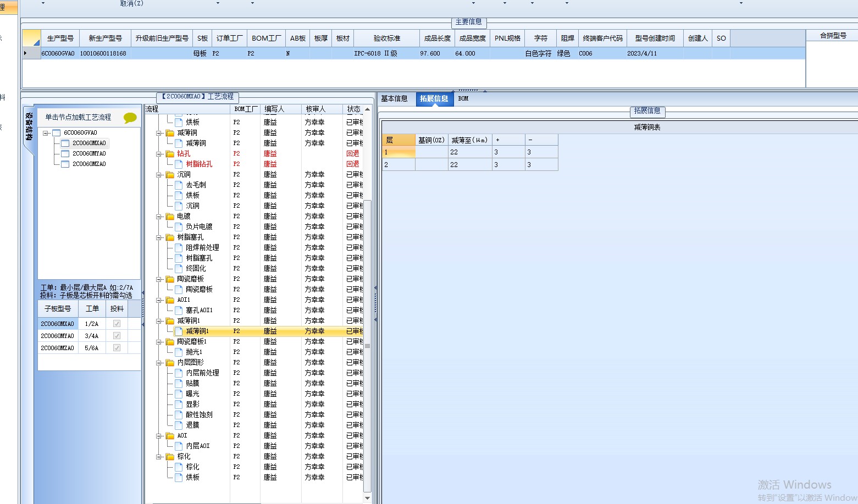
Task: Click the 2C0060MXA0 tree node icon
Action: pyautogui.click(x=65, y=143)
